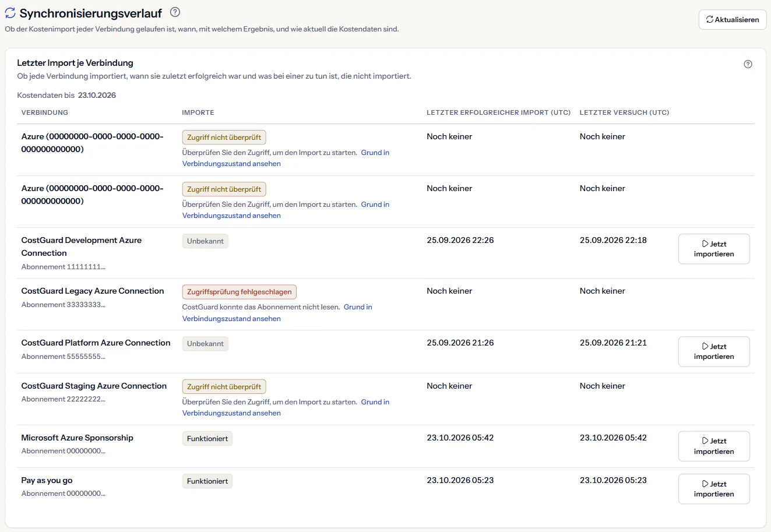Click Unbekannt badge for CostGuard Development Azure Connection

click(x=205, y=241)
